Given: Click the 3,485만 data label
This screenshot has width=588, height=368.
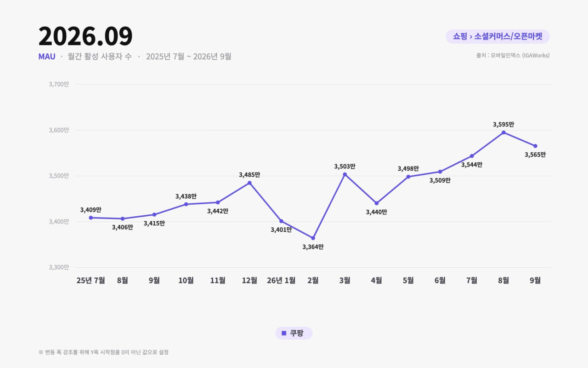Looking at the screenshot, I should [x=249, y=175].
